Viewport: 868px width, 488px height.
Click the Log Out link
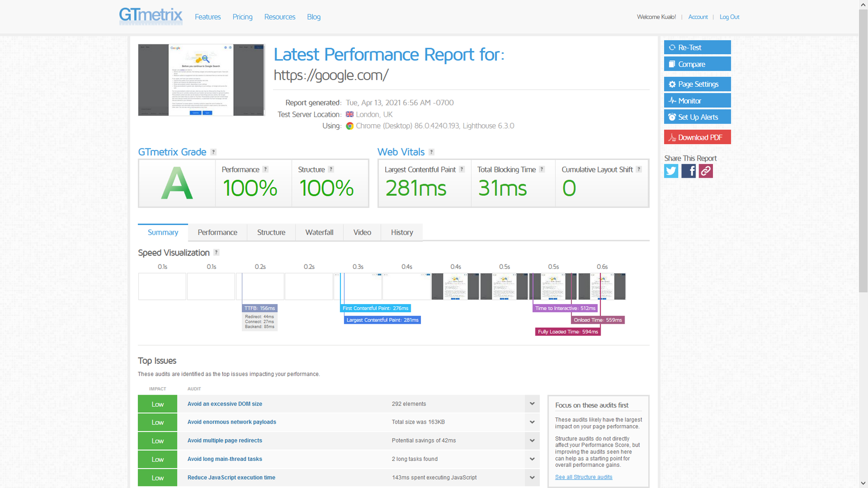pyautogui.click(x=729, y=17)
